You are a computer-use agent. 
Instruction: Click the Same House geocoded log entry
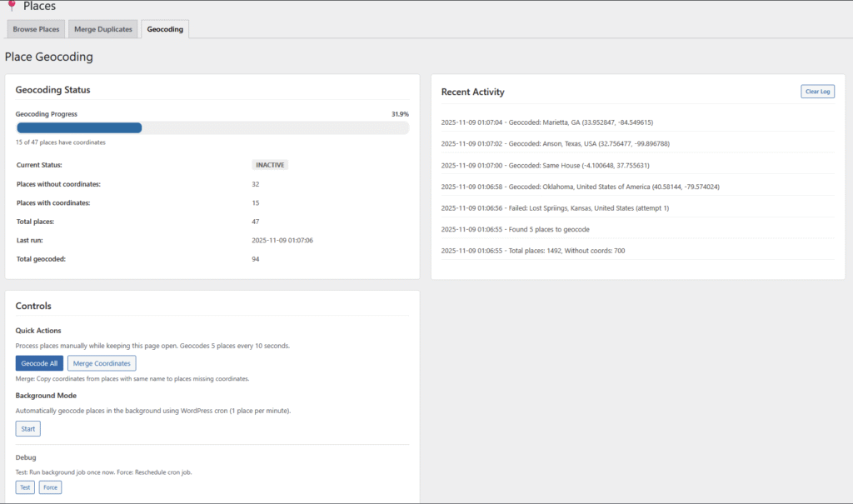(544, 165)
